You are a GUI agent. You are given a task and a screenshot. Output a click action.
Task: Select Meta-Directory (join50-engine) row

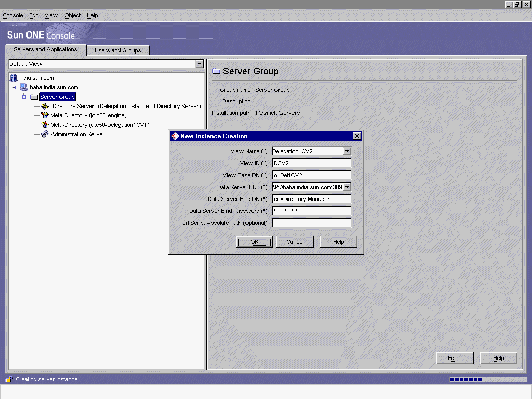pyautogui.click(x=88, y=115)
